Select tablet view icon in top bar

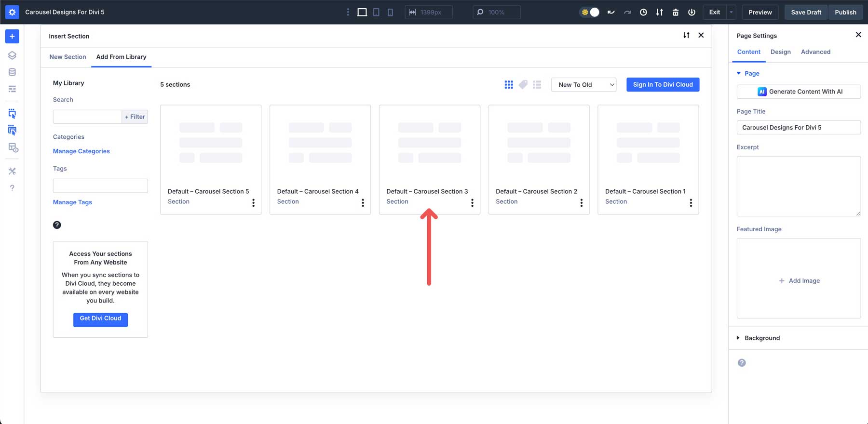click(x=376, y=12)
